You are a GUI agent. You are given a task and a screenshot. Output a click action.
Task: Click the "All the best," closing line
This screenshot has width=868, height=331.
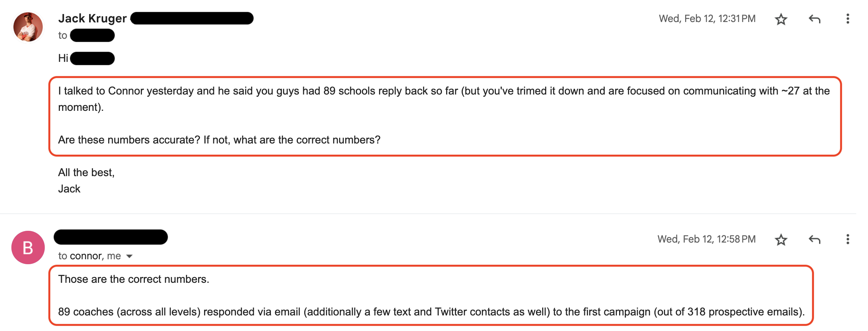click(x=86, y=173)
